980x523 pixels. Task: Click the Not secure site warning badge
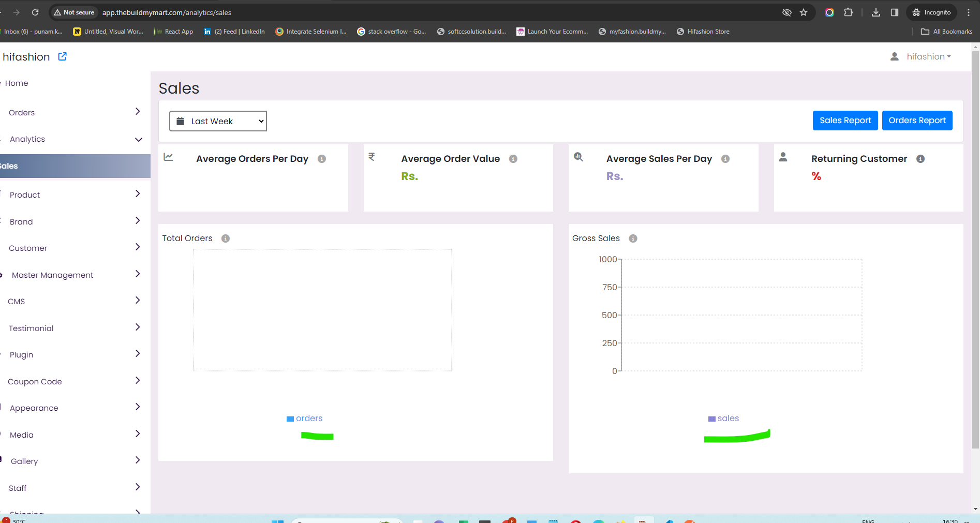pos(75,12)
